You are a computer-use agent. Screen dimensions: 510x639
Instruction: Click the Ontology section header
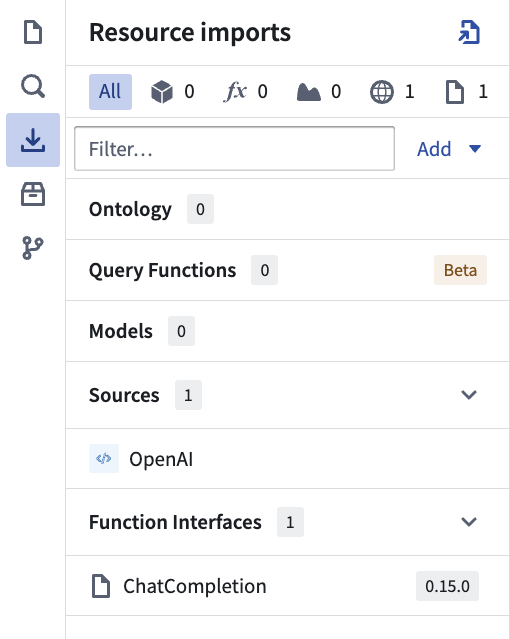click(x=287, y=209)
